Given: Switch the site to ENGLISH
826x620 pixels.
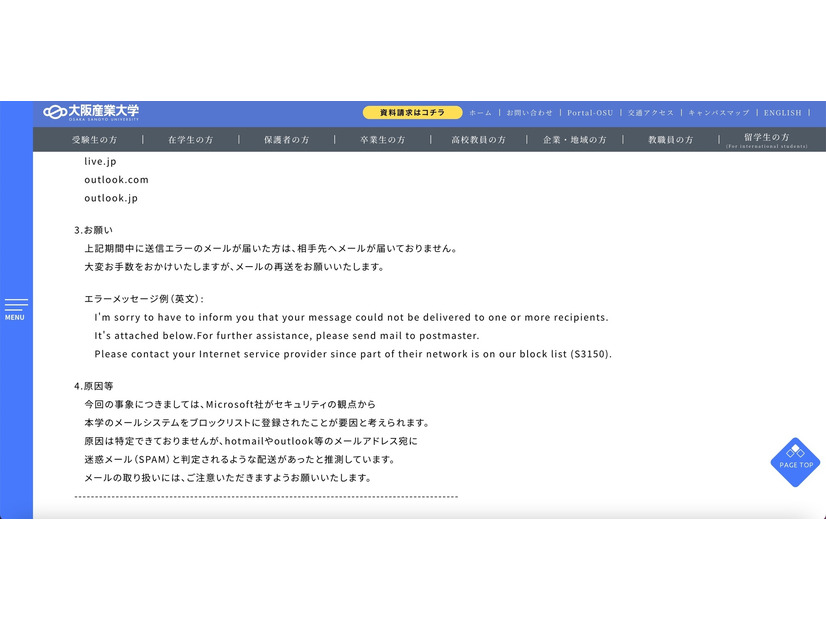Looking at the screenshot, I should [780, 112].
